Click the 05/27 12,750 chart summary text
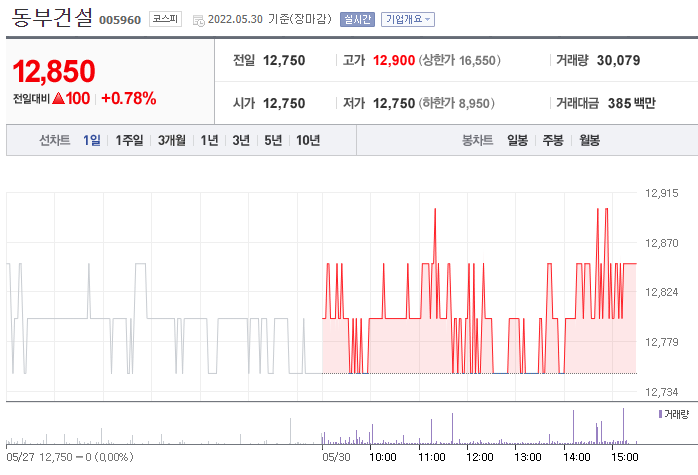698x475 pixels. [x=70, y=457]
